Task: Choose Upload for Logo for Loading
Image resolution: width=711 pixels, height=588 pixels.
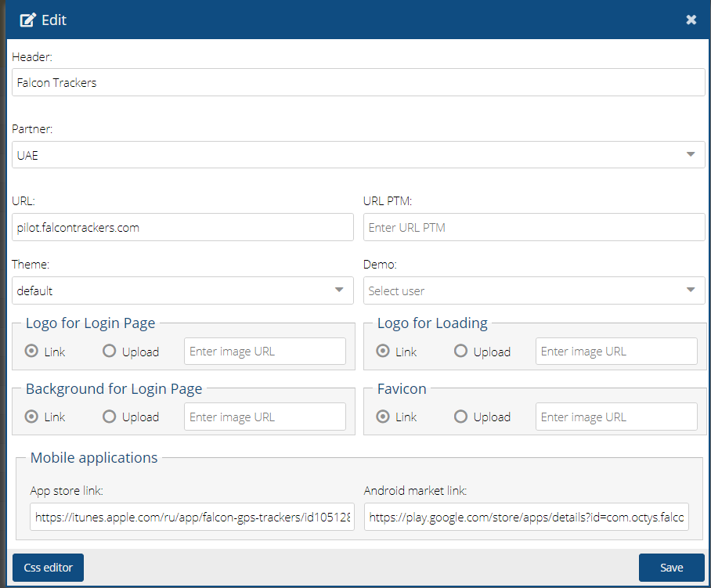Action: click(461, 352)
